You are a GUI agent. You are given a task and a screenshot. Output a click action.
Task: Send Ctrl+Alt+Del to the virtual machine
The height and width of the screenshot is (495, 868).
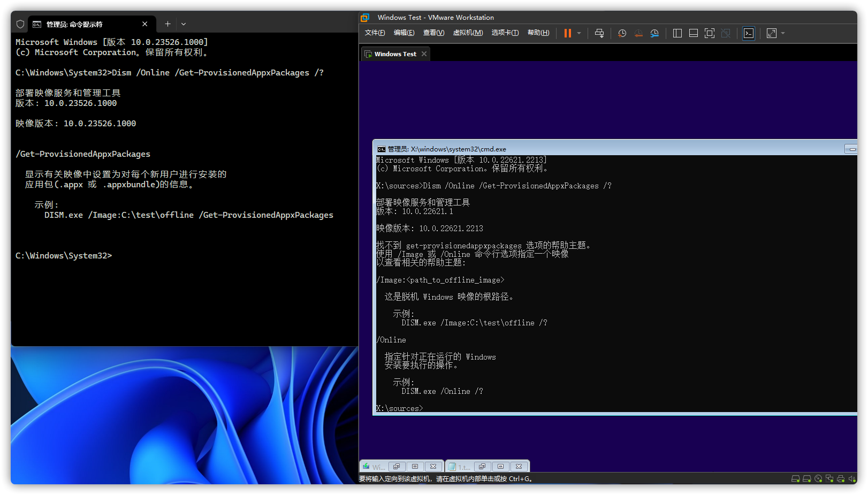(599, 33)
